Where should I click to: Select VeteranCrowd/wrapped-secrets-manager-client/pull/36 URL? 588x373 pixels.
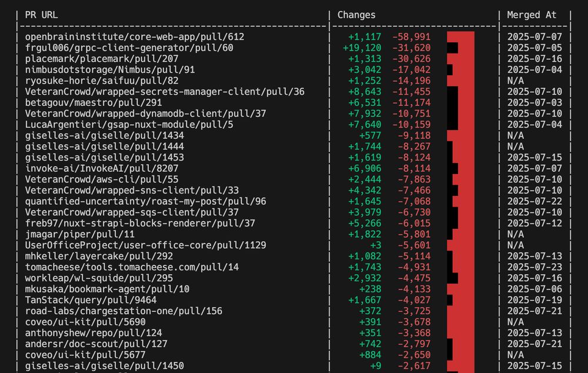pyautogui.click(x=165, y=92)
